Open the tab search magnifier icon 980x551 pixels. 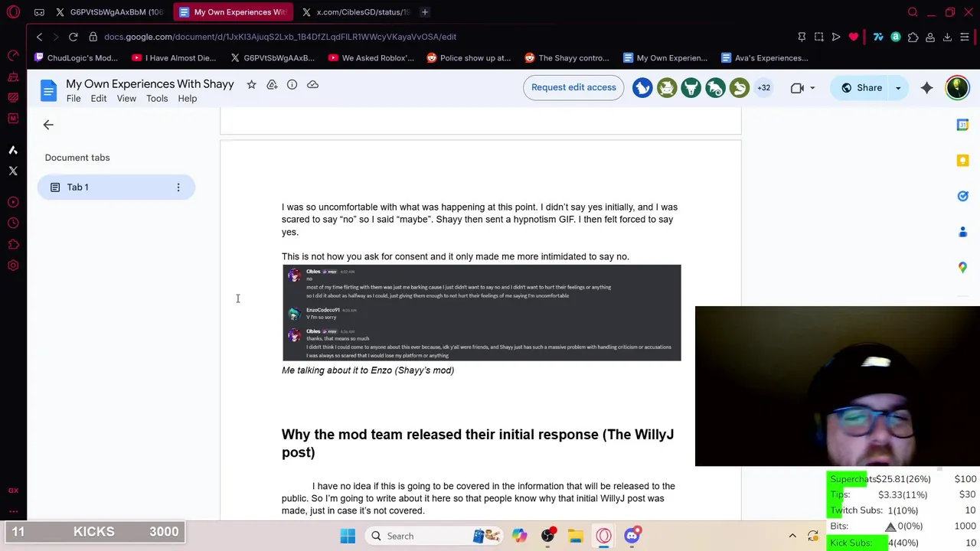[913, 12]
